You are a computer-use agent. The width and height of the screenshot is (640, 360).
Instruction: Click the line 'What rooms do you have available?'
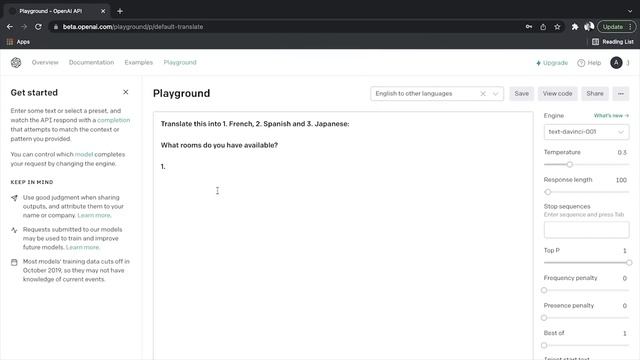[219, 145]
